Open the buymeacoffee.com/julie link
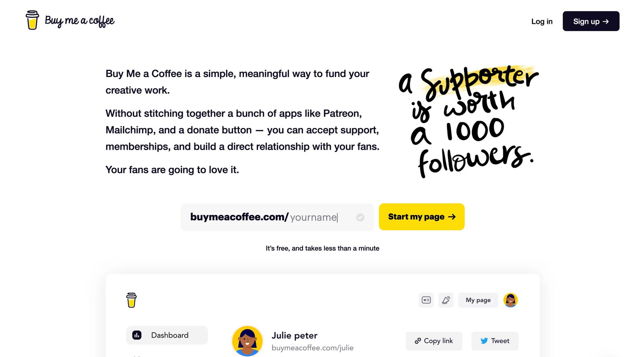 [312, 348]
